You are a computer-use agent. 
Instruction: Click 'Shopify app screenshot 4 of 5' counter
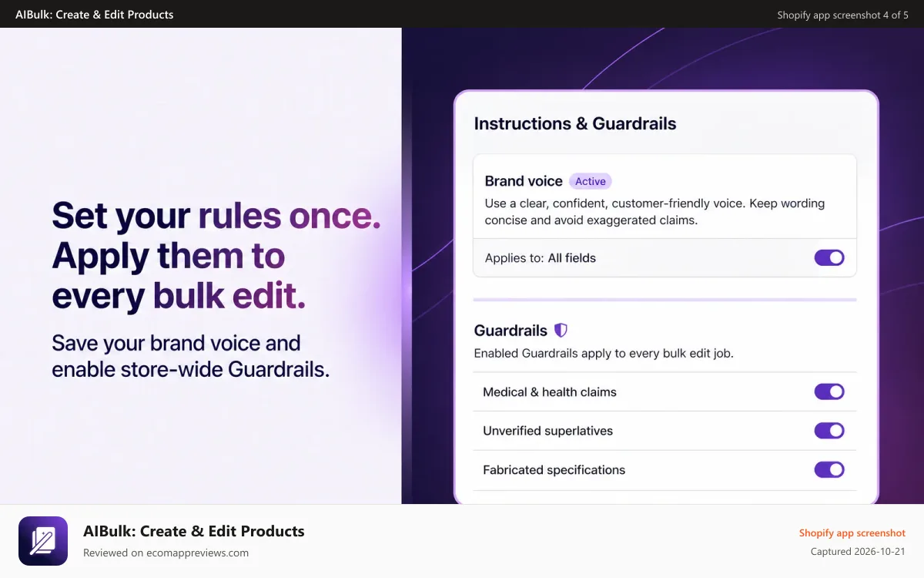(842, 15)
